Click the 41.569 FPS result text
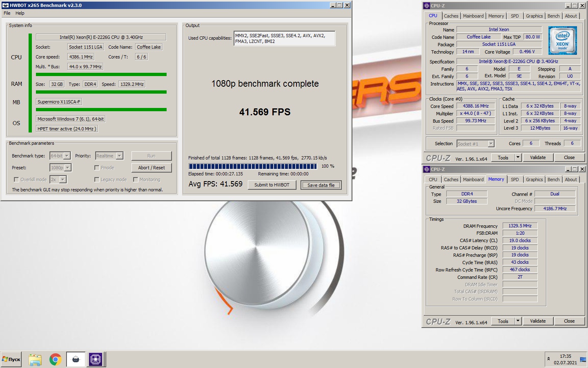The height and width of the screenshot is (368, 588). point(265,112)
